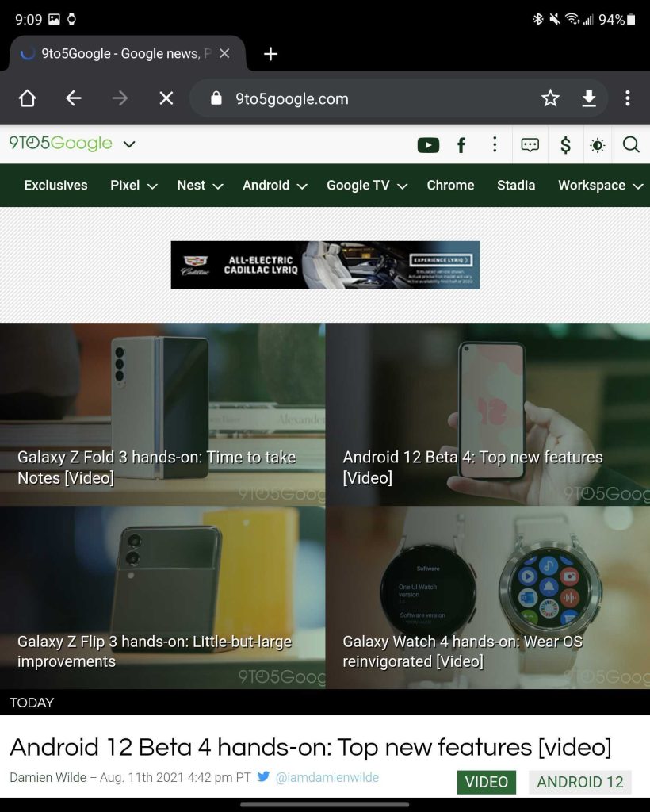The height and width of the screenshot is (812, 650).
Task: Open a new Chrome tab
Action: (x=270, y=54)
